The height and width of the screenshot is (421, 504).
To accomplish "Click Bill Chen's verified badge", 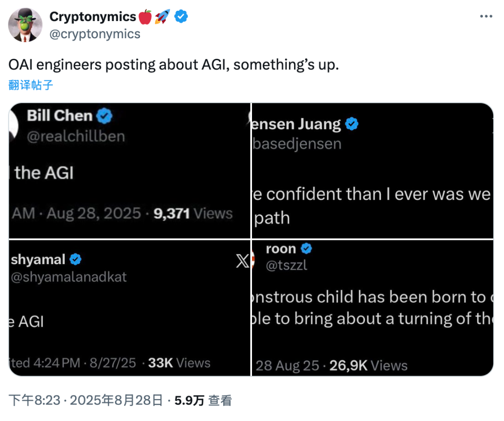I will click(104, 116).
